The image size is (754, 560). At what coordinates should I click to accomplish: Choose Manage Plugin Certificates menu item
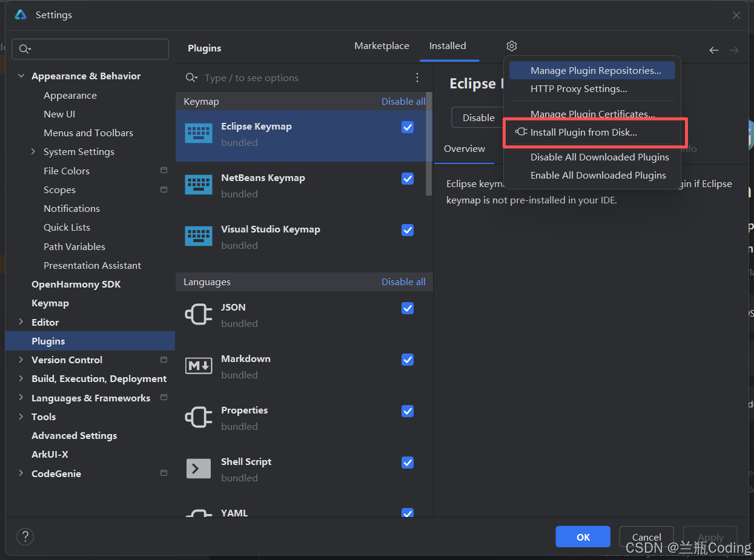tap(592, 114)
